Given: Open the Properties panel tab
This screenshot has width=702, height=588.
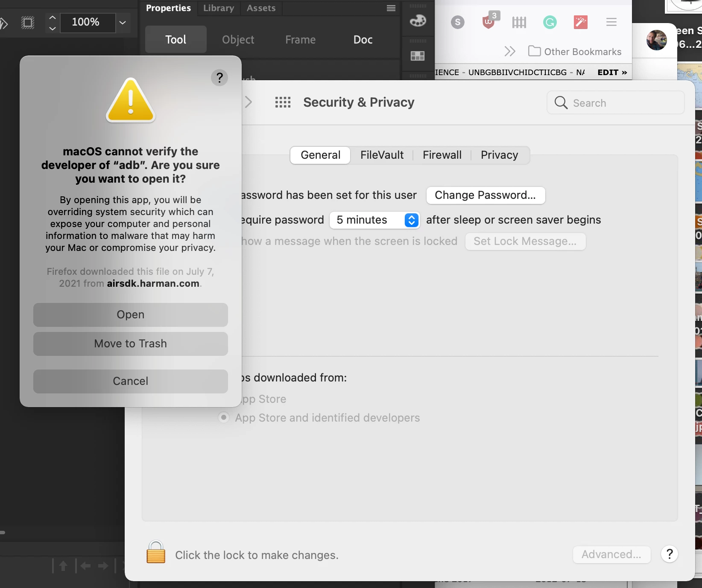Looking at the screenshot, I should [168, 8].
